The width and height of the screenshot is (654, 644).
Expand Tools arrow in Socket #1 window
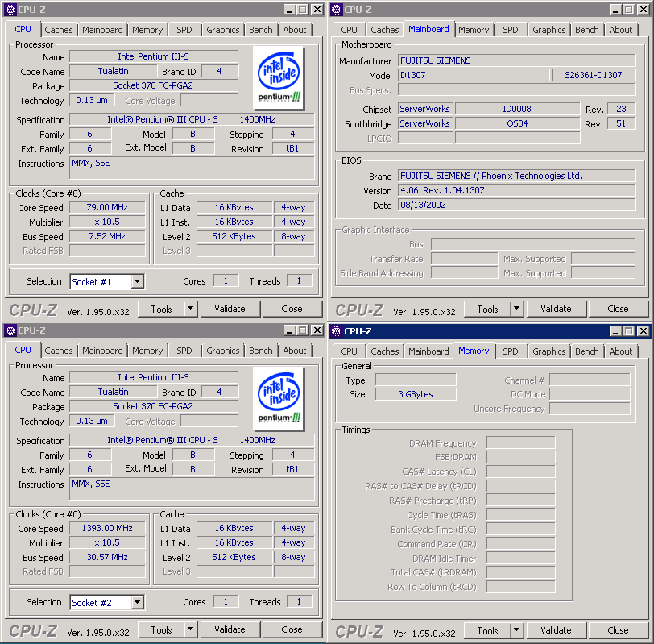pos(191,309)
